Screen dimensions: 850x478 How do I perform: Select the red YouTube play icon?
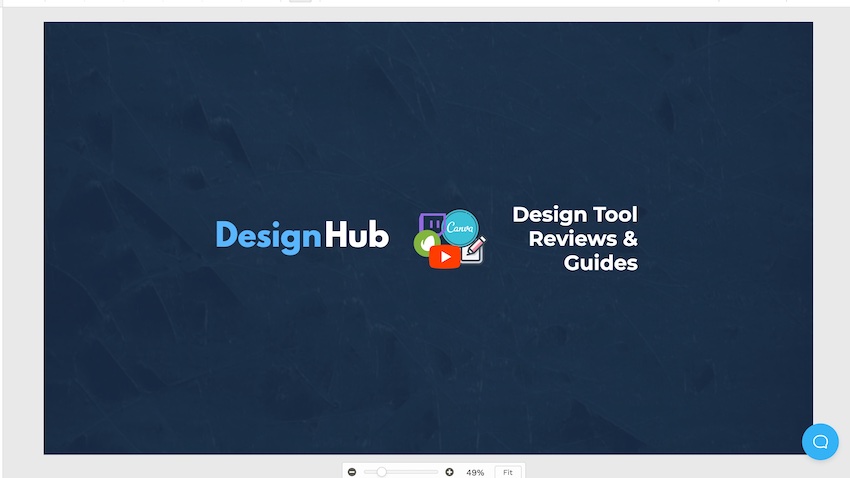[445, 257]
